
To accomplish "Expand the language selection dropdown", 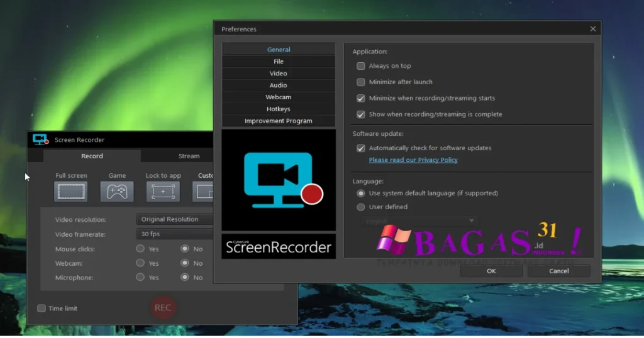I will pos(418,221).
